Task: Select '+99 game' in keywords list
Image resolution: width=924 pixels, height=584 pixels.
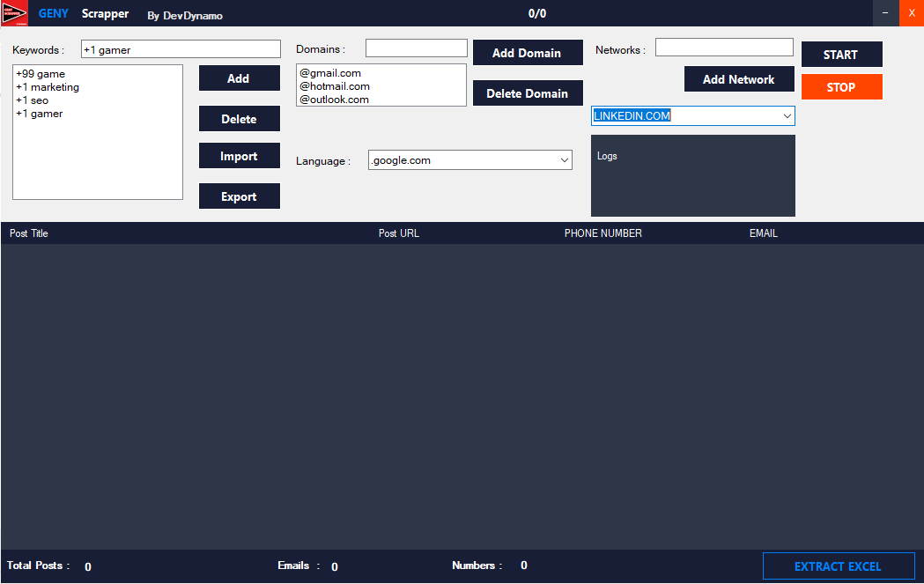Action: (41, 74)
